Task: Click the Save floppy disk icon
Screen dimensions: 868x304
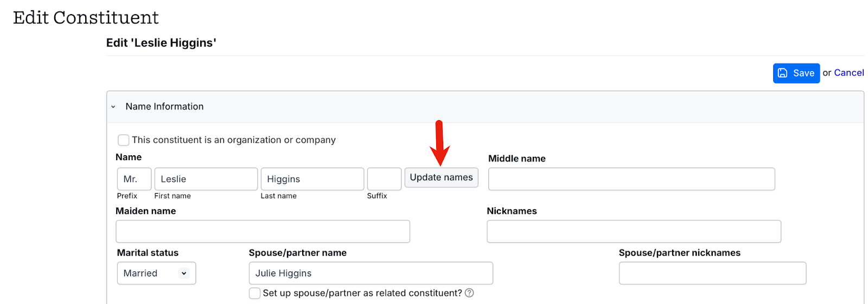Action: point(782,73)
